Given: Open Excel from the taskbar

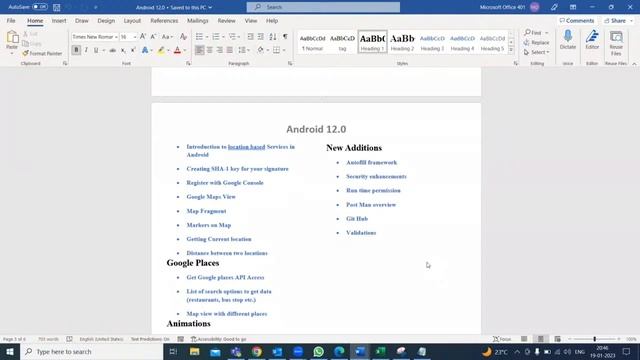Looking at the screenshot, I should tap(380, 351).
